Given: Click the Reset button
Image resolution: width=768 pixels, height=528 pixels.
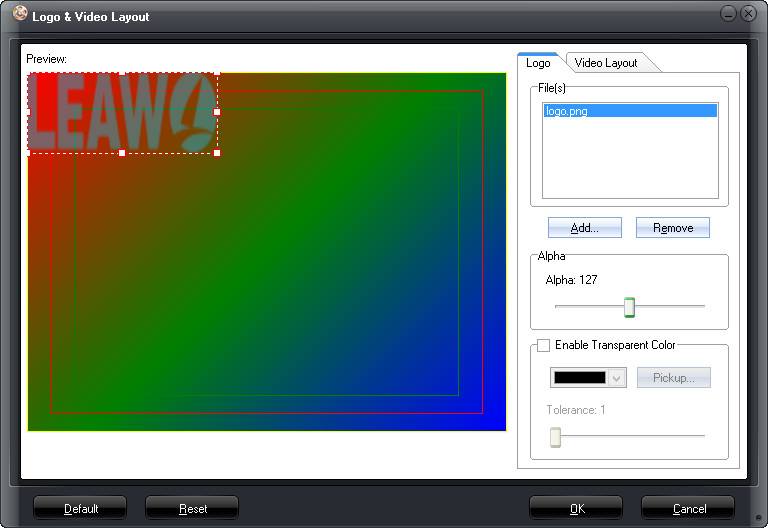Looking at the screenshot, I should click(192, 508).
